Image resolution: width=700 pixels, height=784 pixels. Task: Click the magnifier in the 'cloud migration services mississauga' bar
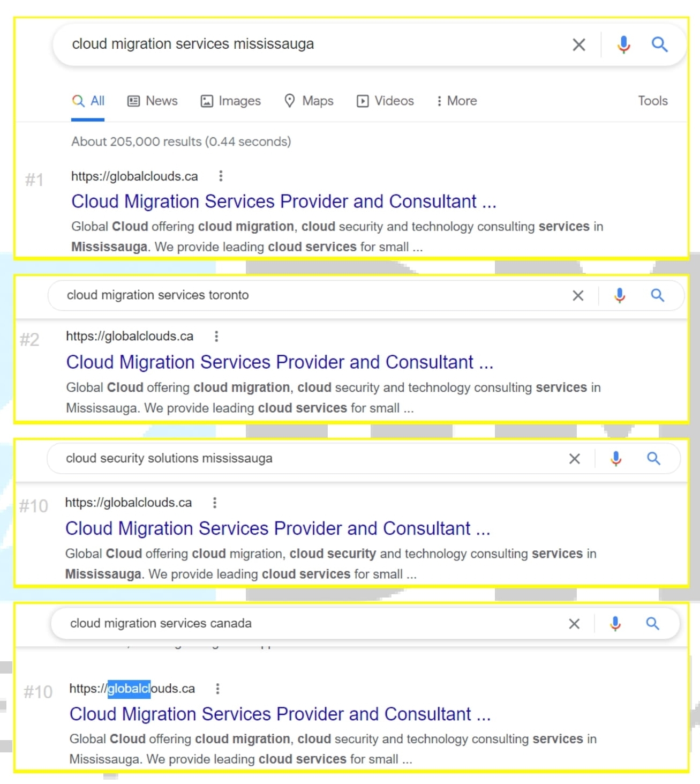click(x=659, y=44)
